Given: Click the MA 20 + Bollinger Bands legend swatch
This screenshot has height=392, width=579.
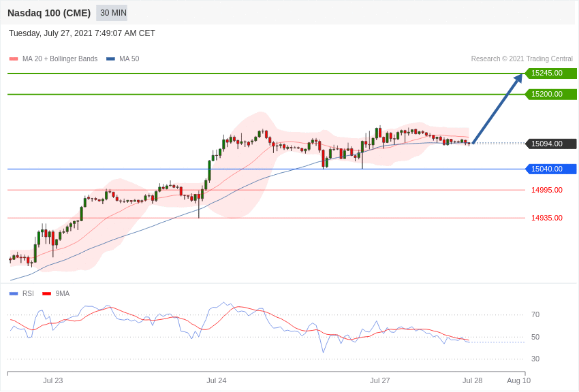Looking at the screenshot, I should click(x=14, y=59).
